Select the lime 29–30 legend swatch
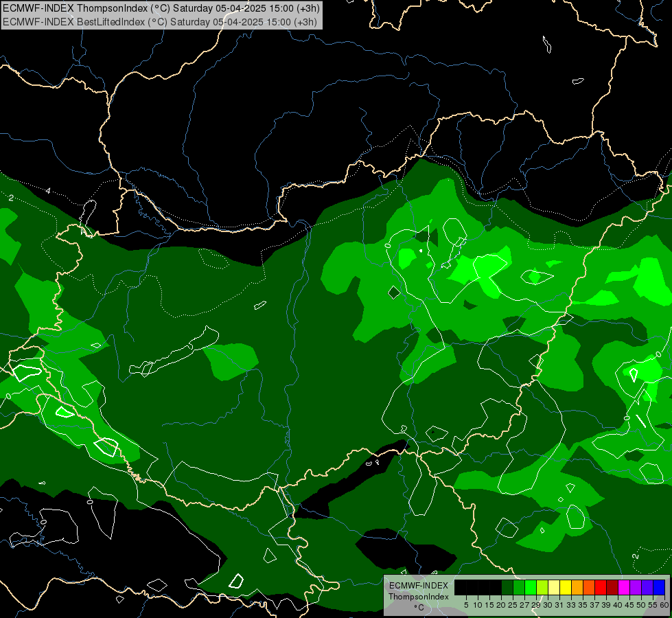 tap(542, 587)
